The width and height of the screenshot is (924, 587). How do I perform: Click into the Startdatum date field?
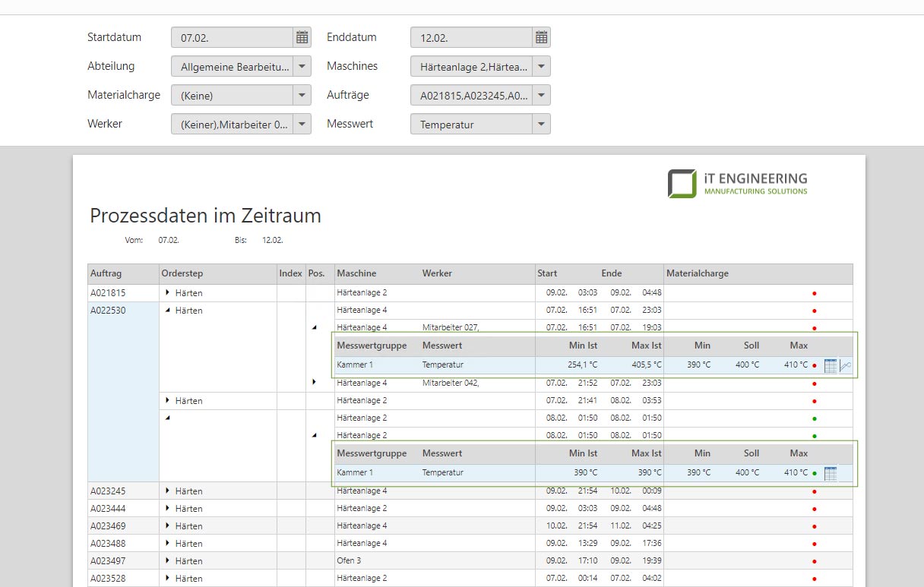coord(232,37)
